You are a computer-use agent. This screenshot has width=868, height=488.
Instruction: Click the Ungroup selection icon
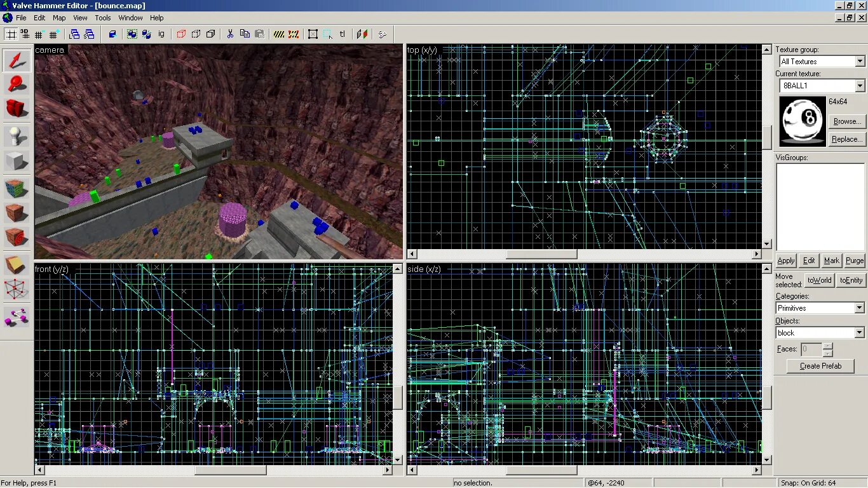[146, 34]
